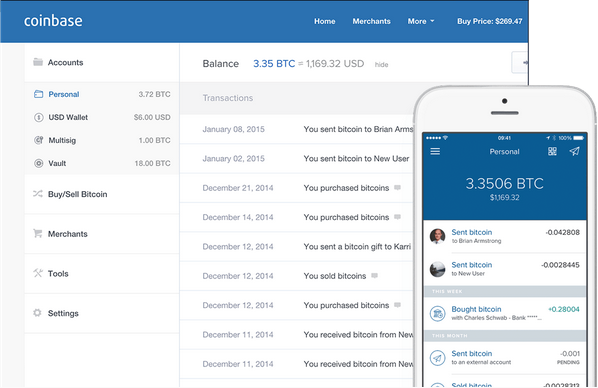Screen dimensions: 598x388
Task: Open the Merchants tab in the top navigation
Action: point(371,21)
